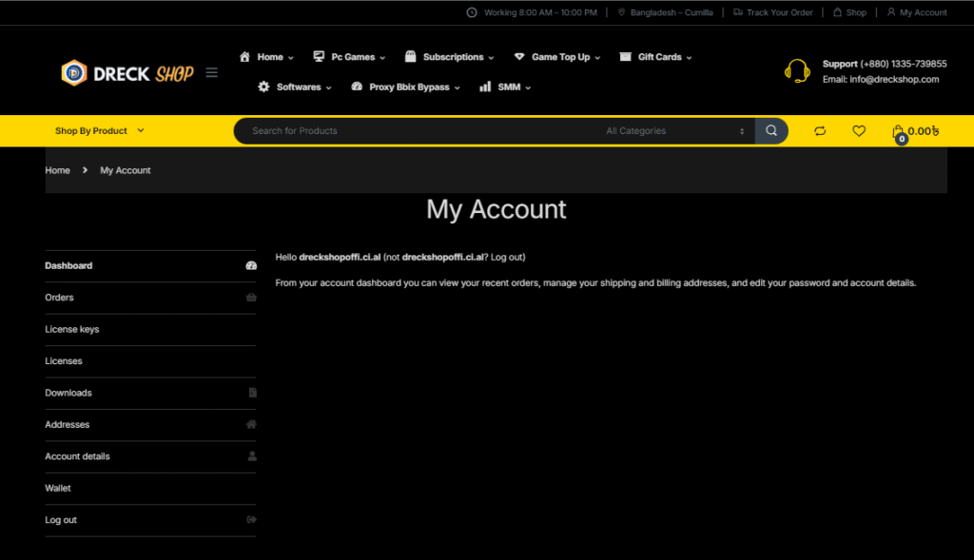Click the Dashboard gauge icon in sidebar
Image resolution: width=974 pixels, height=560 pixels.
pyautogui.click(x=251, y=265)
